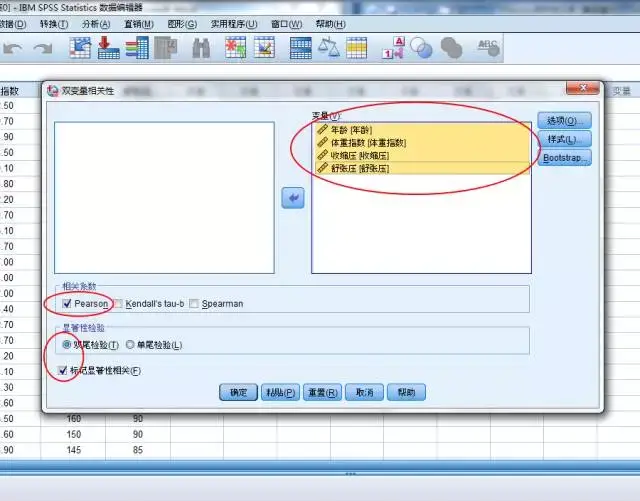Click the 帮助 button in dialog

407,392
